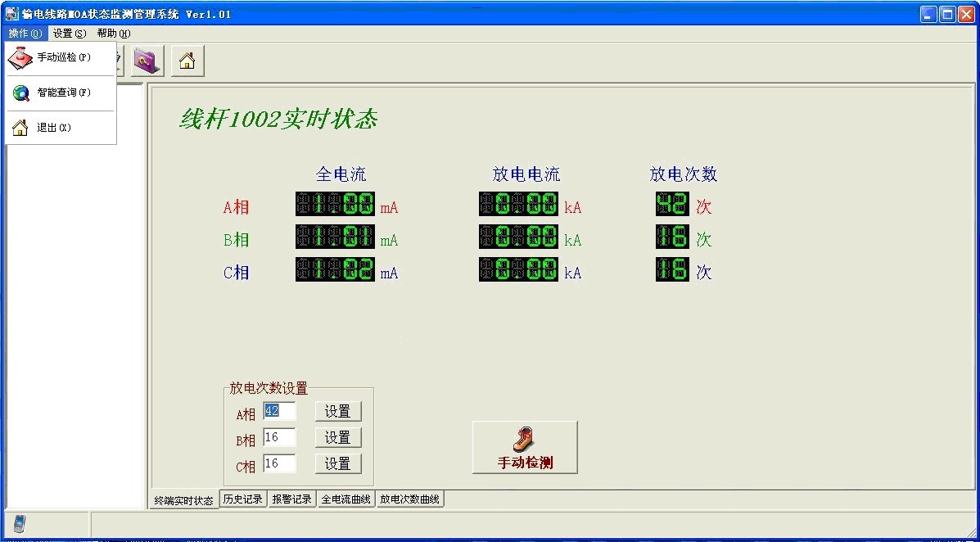Switch to the 历史记录 tab
The height and width of the screenshot is (542, 980).
tap(243, 499)
